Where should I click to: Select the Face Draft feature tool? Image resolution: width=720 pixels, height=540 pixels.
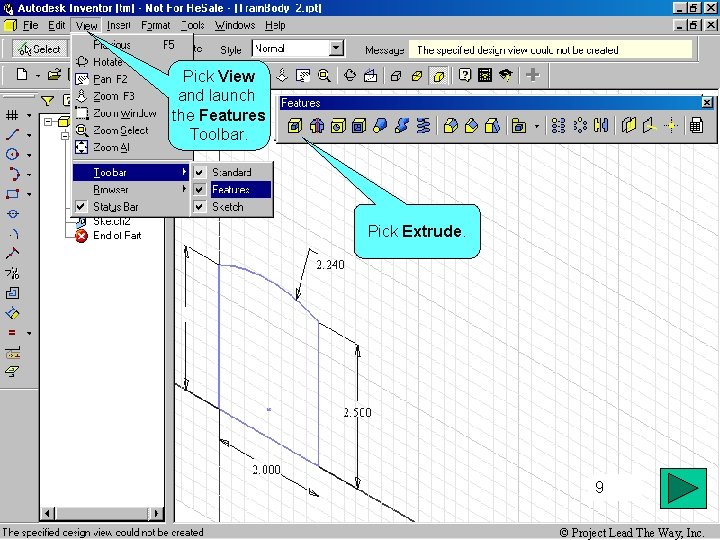(x=492, y=125)
